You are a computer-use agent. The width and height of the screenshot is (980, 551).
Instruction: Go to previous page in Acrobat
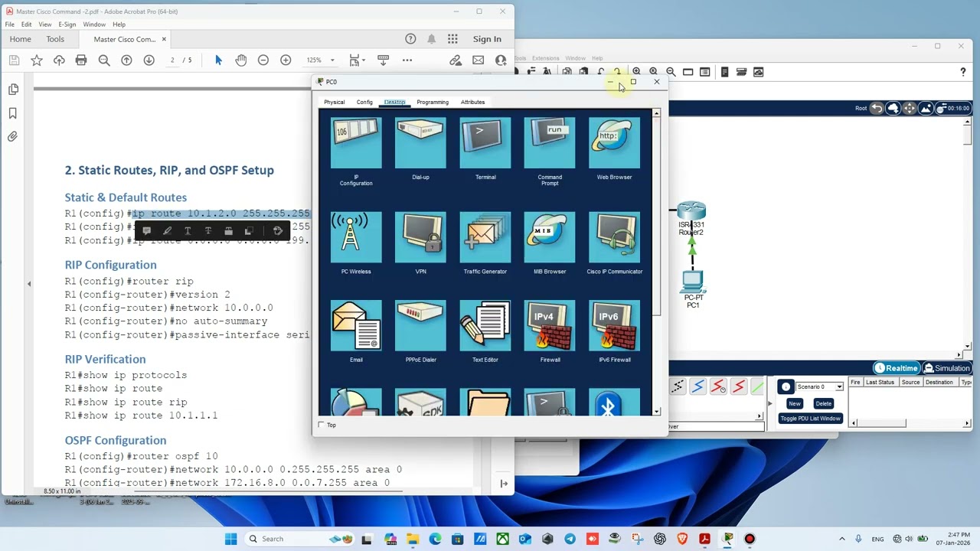click(x=126, y=60)
